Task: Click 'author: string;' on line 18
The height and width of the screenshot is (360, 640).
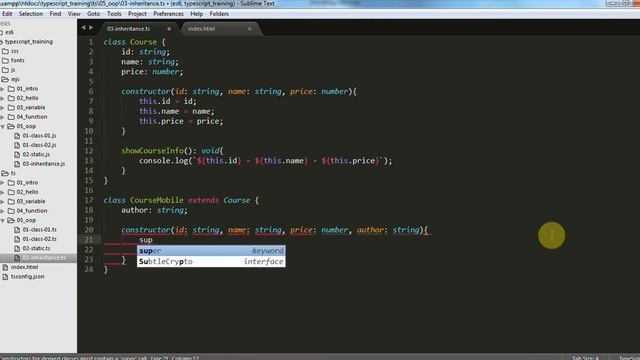Action: (154, 210)
